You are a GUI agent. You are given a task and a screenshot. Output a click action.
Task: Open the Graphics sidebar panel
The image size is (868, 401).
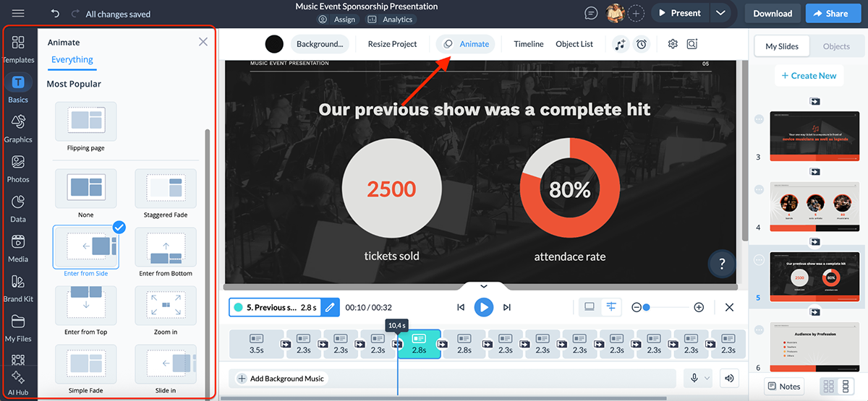click(18, 128)
